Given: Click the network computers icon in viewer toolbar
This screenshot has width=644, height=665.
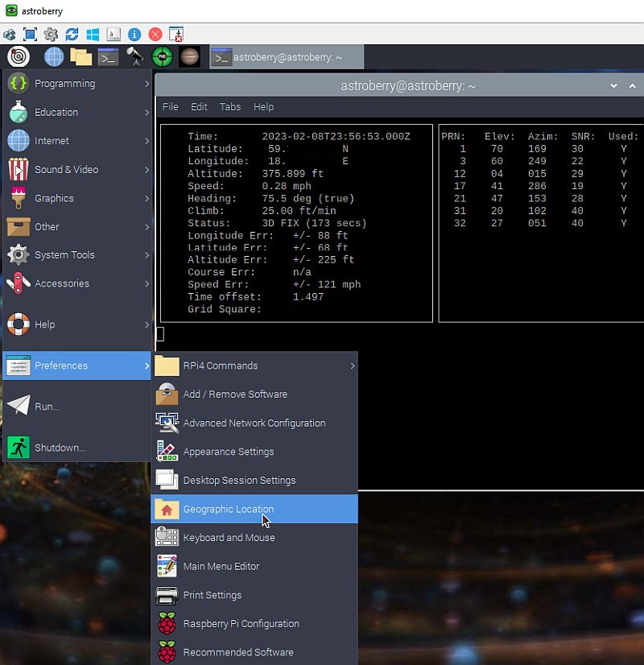Looking at the screenshot, I should [9, 34].
